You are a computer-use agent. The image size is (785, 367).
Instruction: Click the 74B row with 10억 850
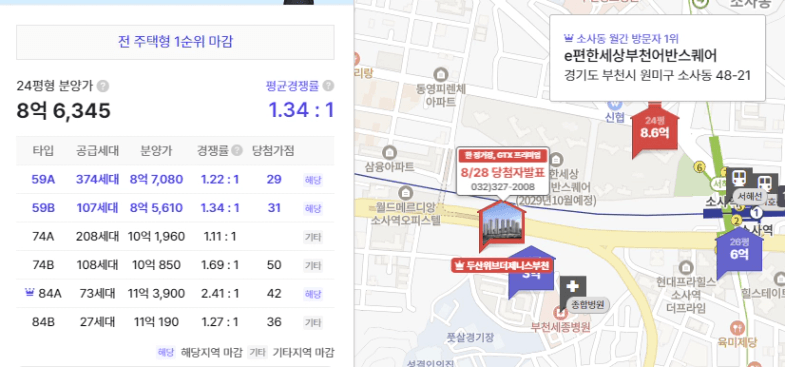[x=175, y=265]
